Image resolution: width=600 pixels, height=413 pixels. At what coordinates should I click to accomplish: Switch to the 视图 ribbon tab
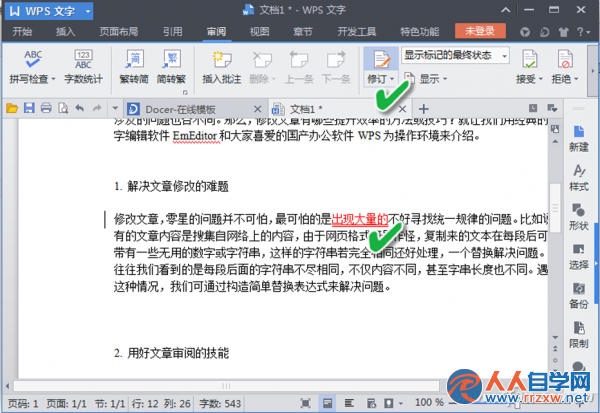tap(259, 32)
